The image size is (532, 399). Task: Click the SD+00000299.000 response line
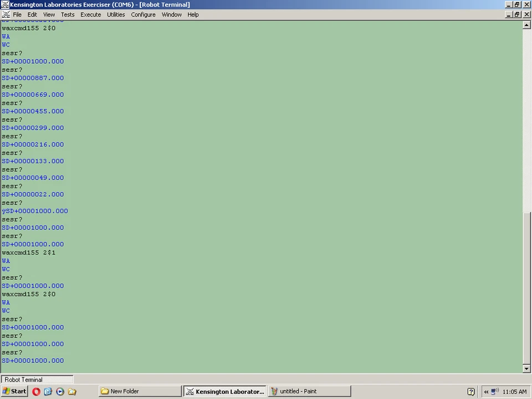pyautogui.click(x=33, y=128)
